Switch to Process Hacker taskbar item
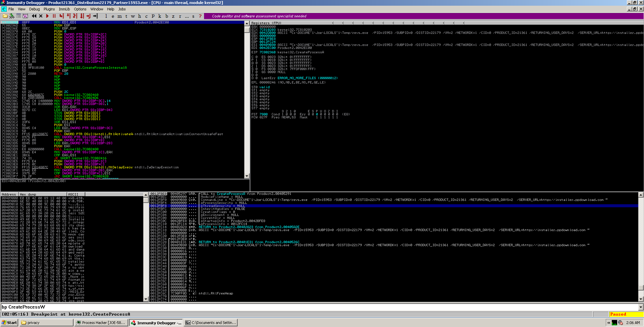 coord(101,323)
